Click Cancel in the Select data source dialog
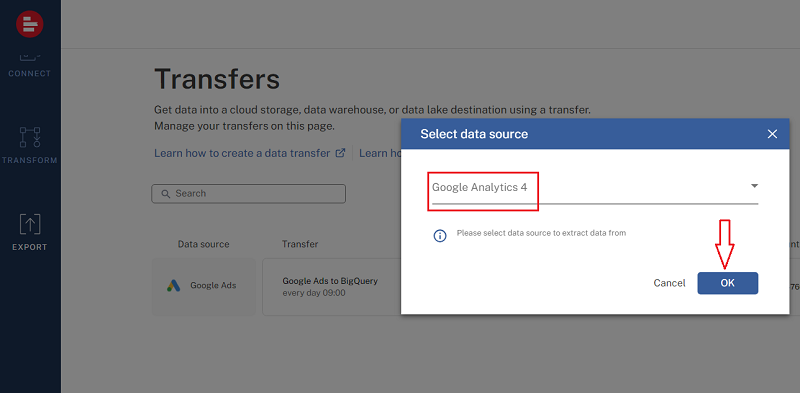The width and height of the screenshot is (800, 393). tap(669, 283)
